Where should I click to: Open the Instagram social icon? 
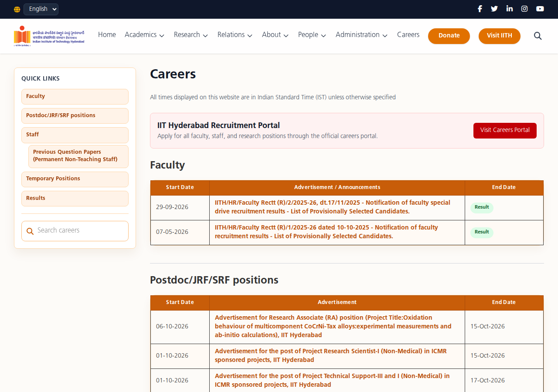pos(524,9)
